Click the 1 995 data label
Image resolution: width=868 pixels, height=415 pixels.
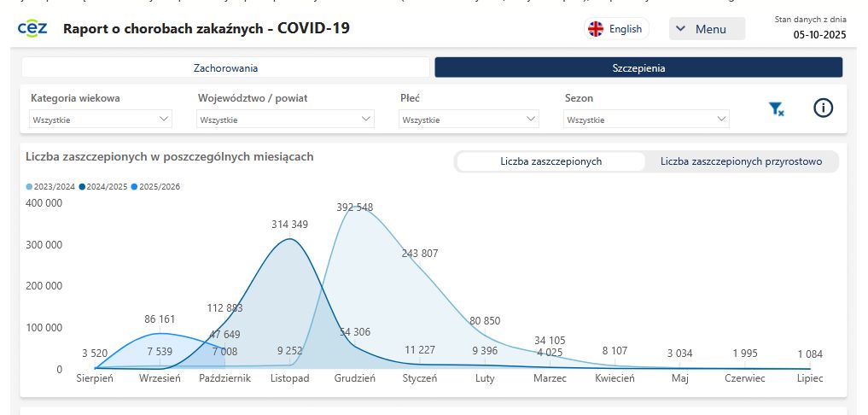(x=745, y=354)
